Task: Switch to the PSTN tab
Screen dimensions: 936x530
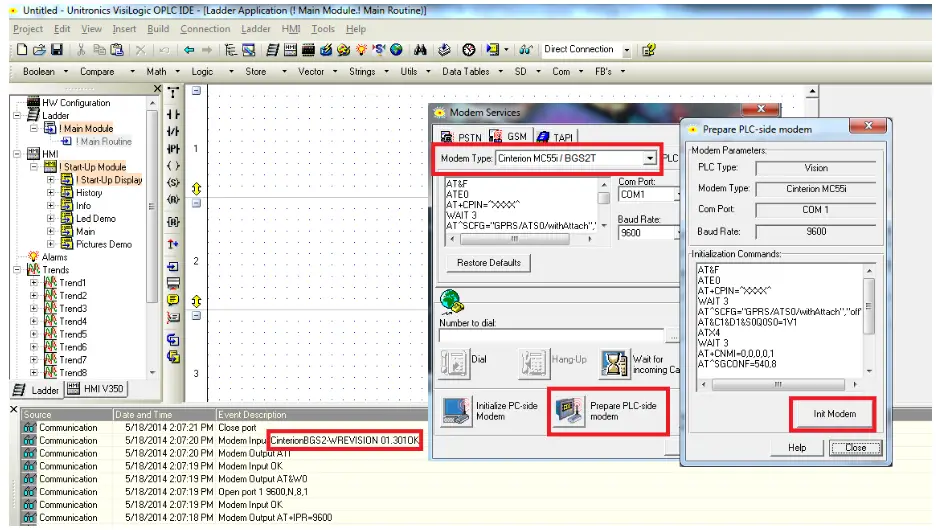Action: (x=461, y=137)
